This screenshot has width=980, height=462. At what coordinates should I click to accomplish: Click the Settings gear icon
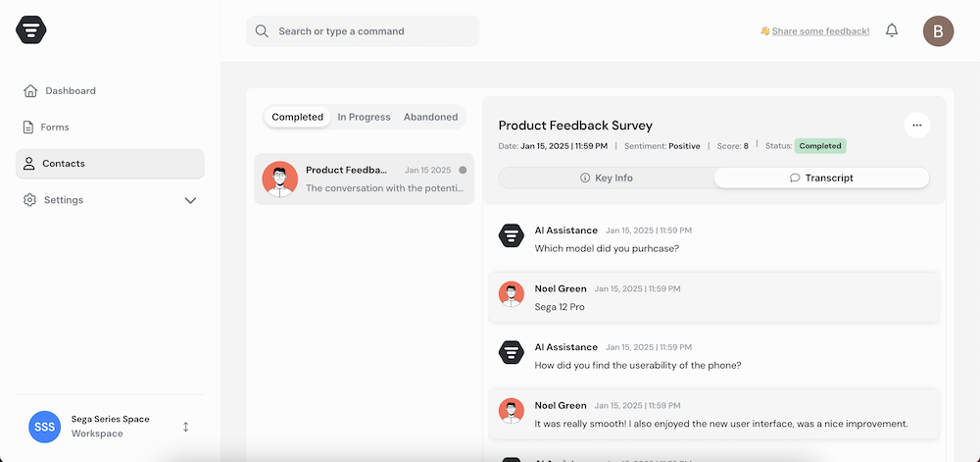click(x=29, y=200)
